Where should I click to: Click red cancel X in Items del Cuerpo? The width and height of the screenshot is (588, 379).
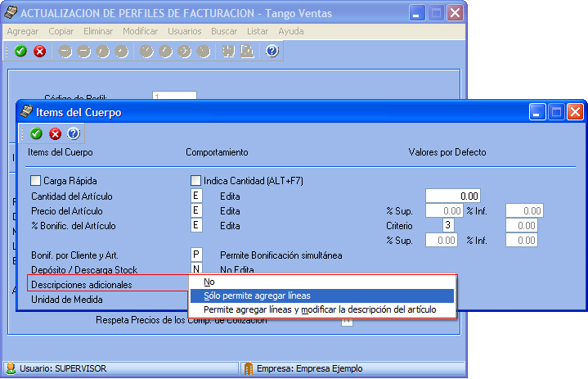55,133
